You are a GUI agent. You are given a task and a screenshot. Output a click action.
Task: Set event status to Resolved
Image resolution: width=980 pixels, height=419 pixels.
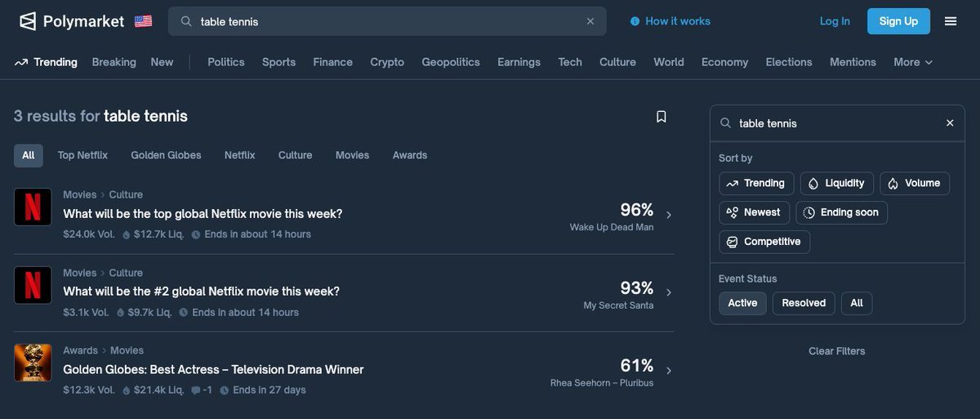coord(804,303)
